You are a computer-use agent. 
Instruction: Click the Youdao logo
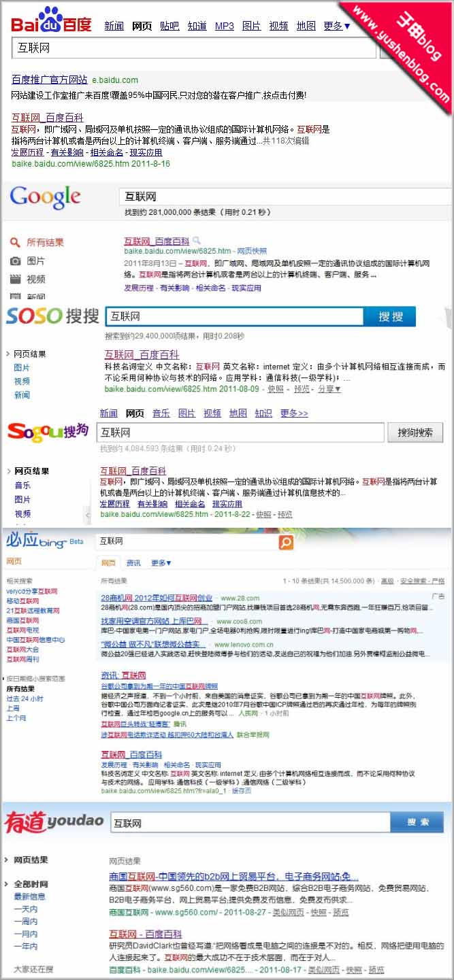tap(54, 822)
